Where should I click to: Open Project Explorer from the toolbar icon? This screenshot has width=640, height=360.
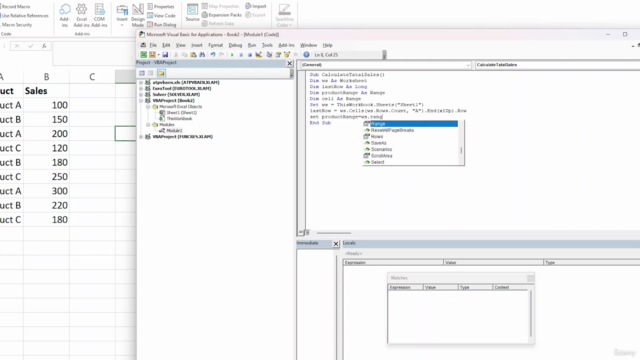[x=269, y=55]
